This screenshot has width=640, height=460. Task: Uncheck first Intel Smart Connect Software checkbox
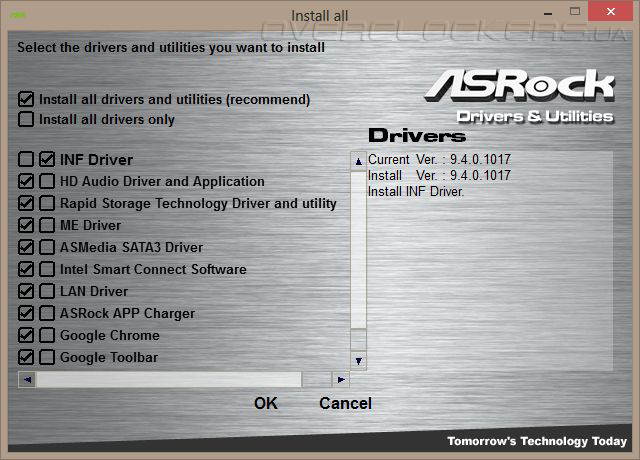[x=26, y=269]
